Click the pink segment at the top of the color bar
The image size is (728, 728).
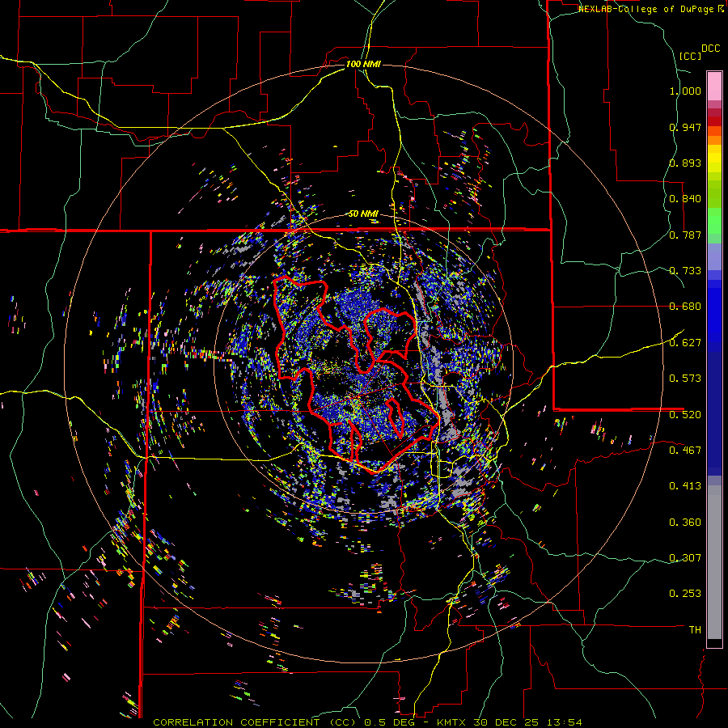pos(714,86)
